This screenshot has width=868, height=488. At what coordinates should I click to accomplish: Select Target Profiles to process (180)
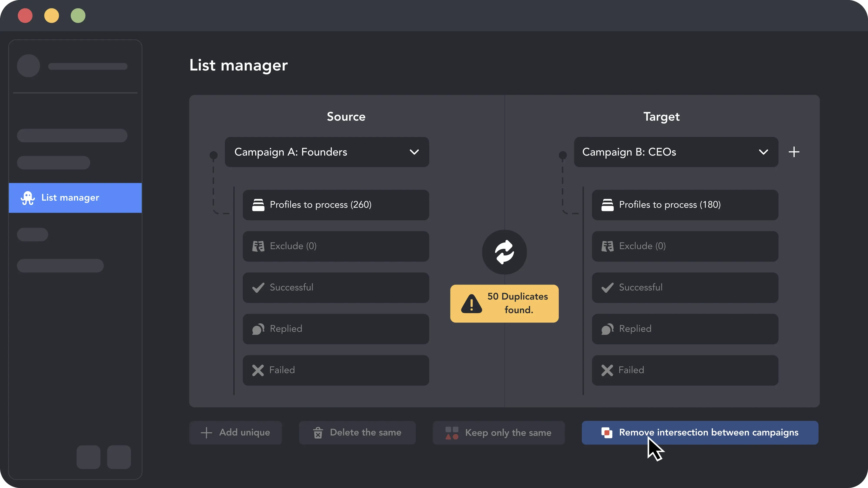coord(685,205)
